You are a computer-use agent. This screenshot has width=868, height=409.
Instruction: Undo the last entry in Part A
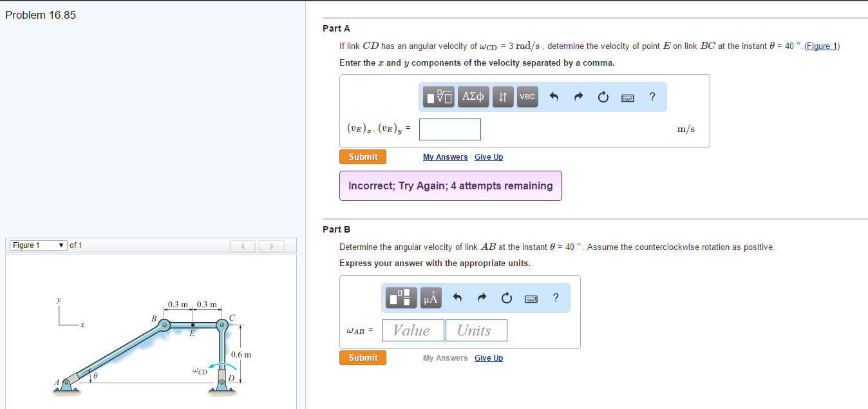[552, 97]
